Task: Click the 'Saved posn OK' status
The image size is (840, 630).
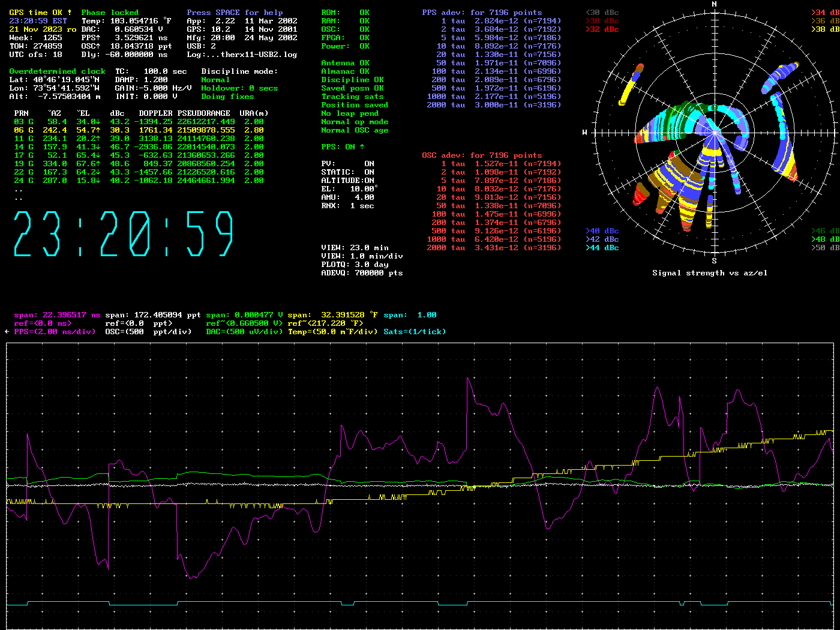Action: click(352, 88)
